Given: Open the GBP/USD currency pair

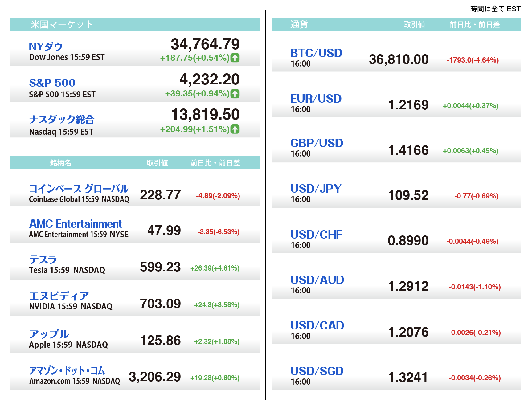Looking at the screenshot, I should coord(316,143).
